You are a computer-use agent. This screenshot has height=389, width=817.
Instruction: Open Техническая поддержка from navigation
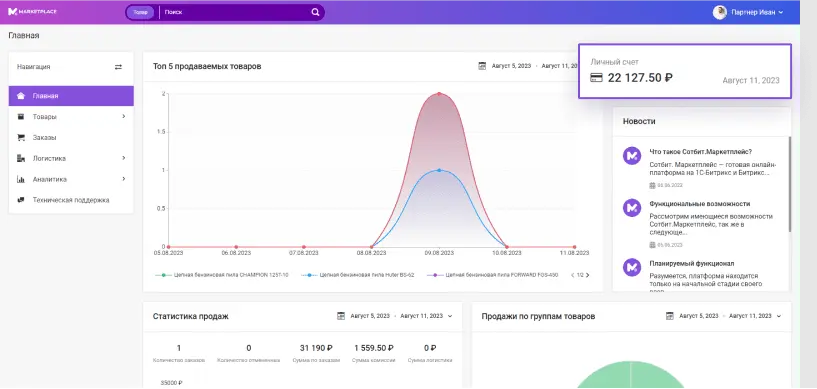pos(71,200)
